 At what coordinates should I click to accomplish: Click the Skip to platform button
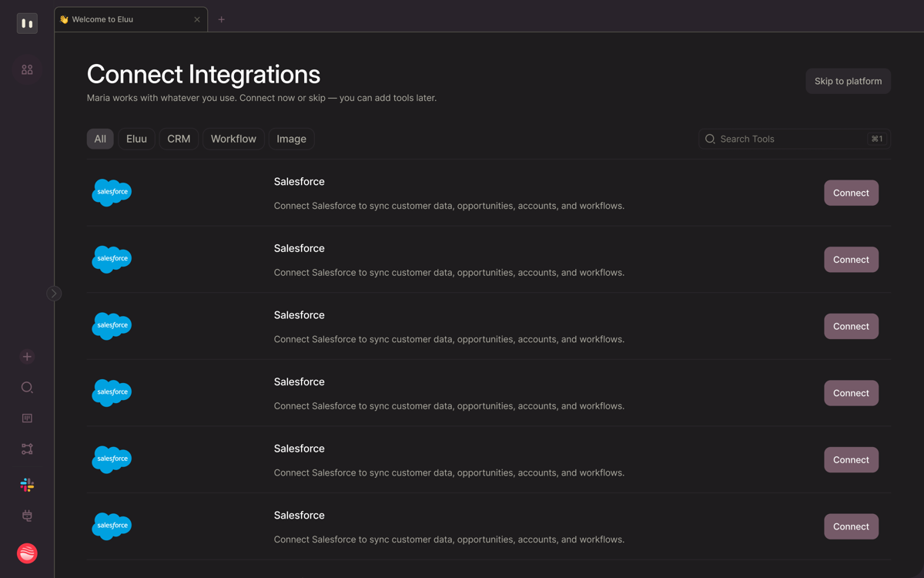click(x=849, y=81)
